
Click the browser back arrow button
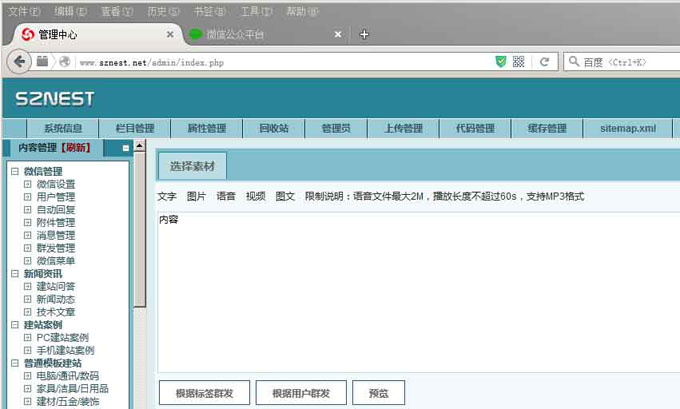tap(18, 61)
